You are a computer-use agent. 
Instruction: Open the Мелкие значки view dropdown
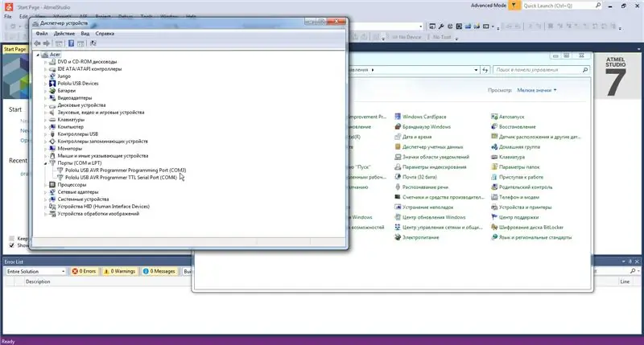pyautogui.click(x=536, y=90)
